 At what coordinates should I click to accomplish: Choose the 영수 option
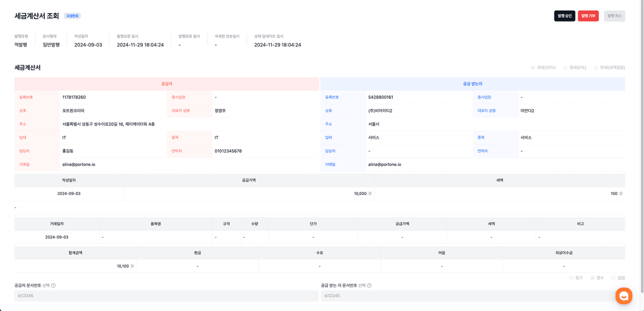592,278
